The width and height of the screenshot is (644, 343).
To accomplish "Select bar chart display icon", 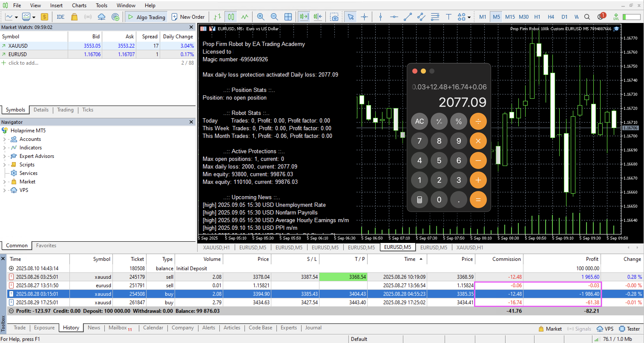I will [x=217, y=17].
